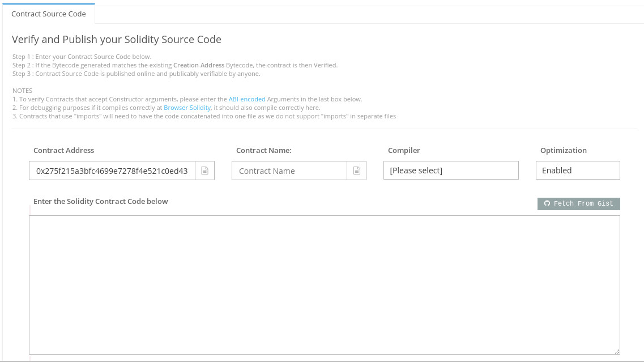The width and height of the screenshot is (644, 362).
Task: Click the Optimization label
Action: point(563,150)
